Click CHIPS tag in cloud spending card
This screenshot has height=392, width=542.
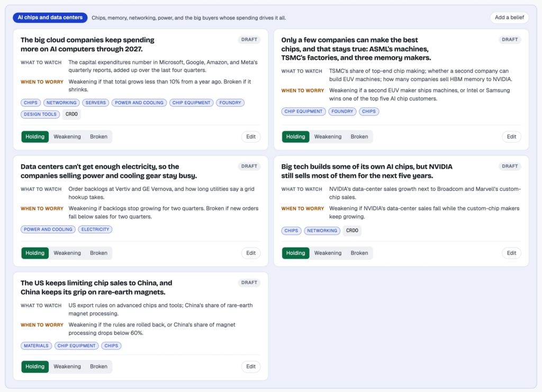click(31, 103)
